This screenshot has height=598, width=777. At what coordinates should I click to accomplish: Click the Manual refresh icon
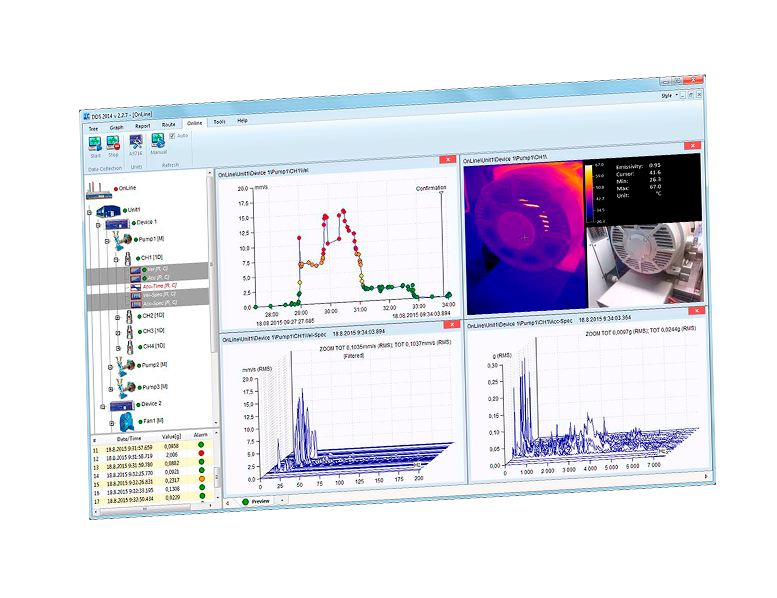[x=158, y=141]
